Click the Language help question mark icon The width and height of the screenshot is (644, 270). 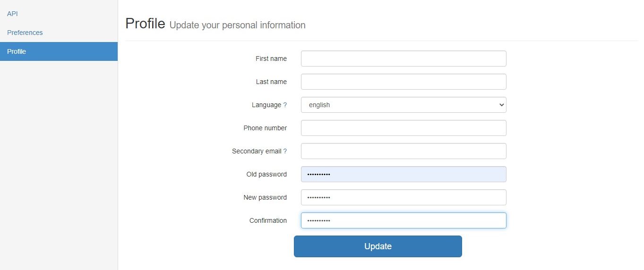pyautogui.click(x=285, y=105)
